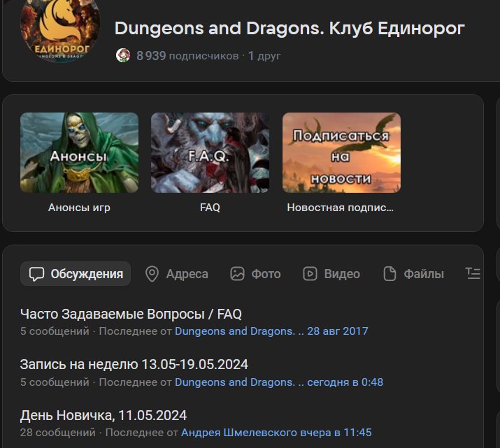Click 5 сообщений under the FAQ discussion

click(55, 331)
